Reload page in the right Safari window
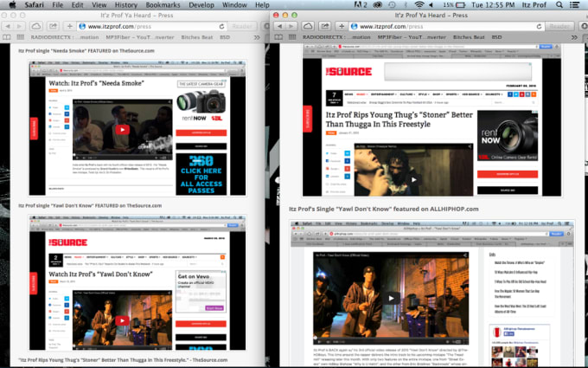Image resolution: width=588 pixels, height=368 pixels. pyautogui.click(x=539, y=26)
